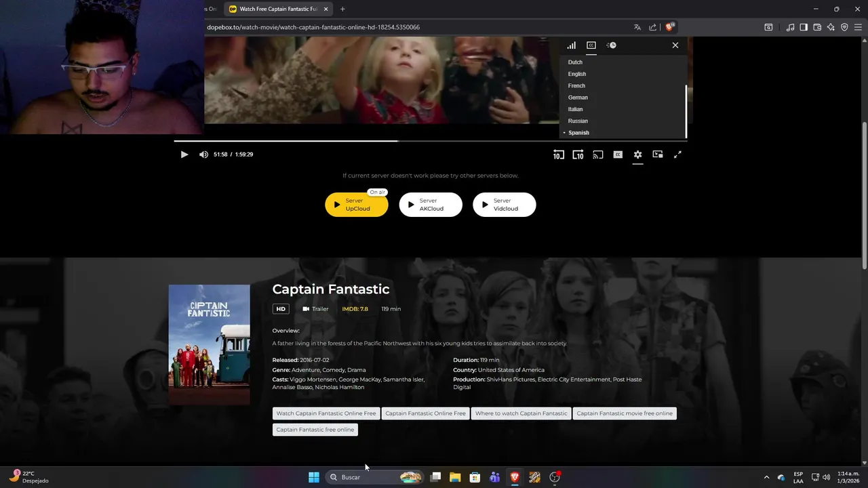Open the player settings gear
The width and height of the screenshot is (868, 488).
coord(637,155)
